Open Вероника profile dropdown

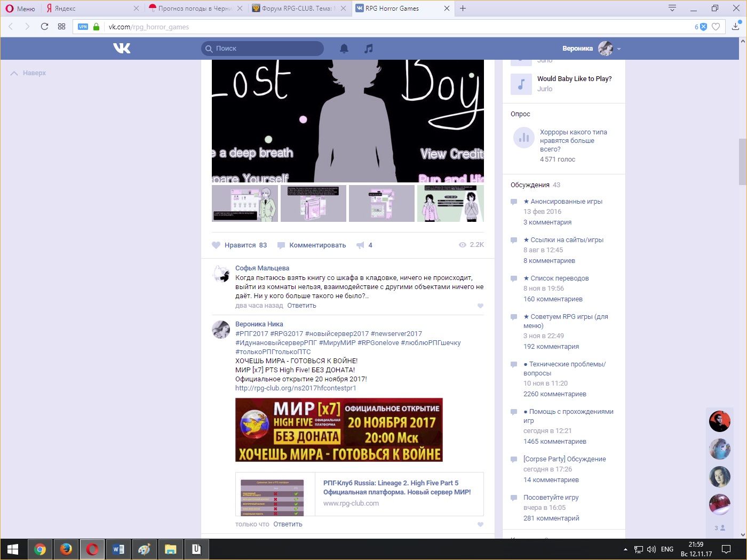pyautogui.click(x=591, y=49)
